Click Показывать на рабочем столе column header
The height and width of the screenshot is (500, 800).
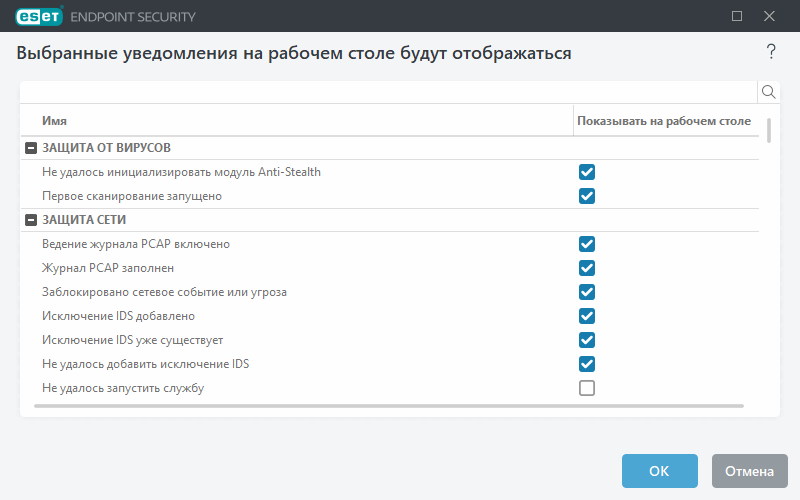click(x=664, y=121)
